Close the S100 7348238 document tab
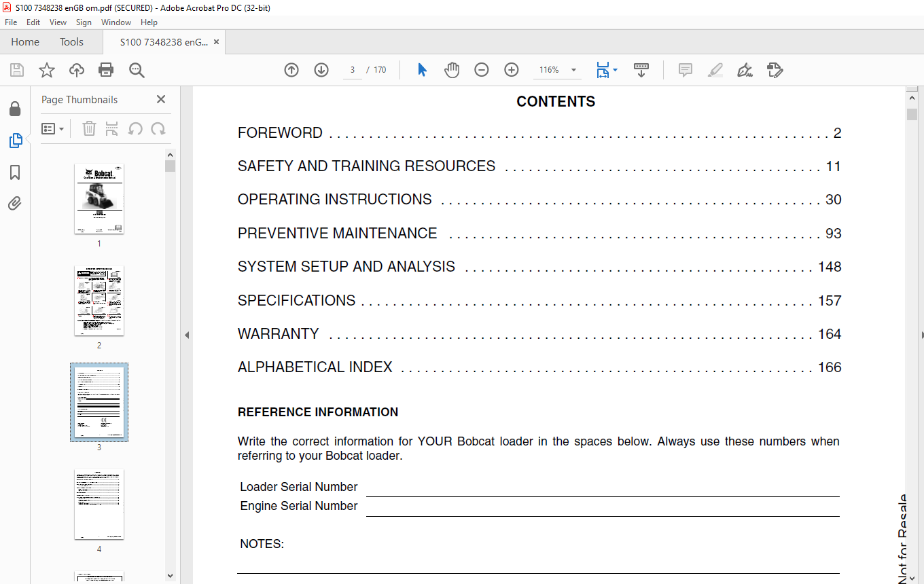Image resolution: width=924 pixels, height=584 pixels. [x=217, y=42]
